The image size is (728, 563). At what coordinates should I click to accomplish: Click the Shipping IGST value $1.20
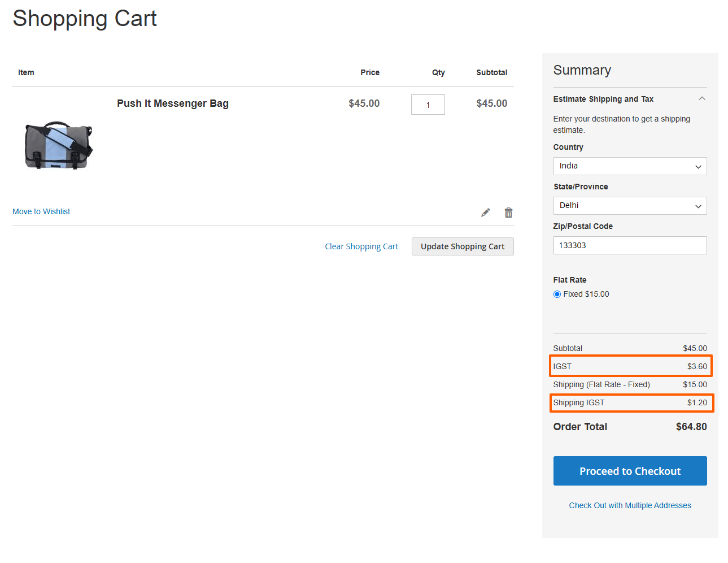697,402
